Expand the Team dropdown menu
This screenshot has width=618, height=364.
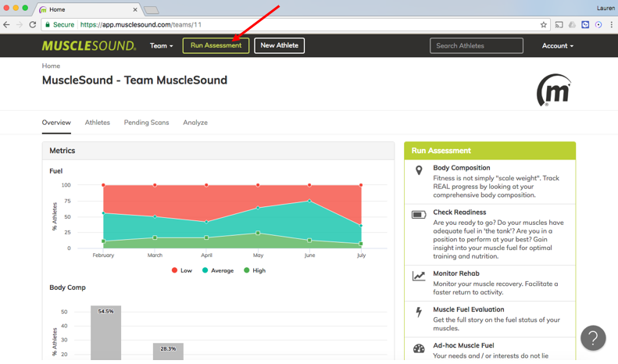[x=161, y=46]
